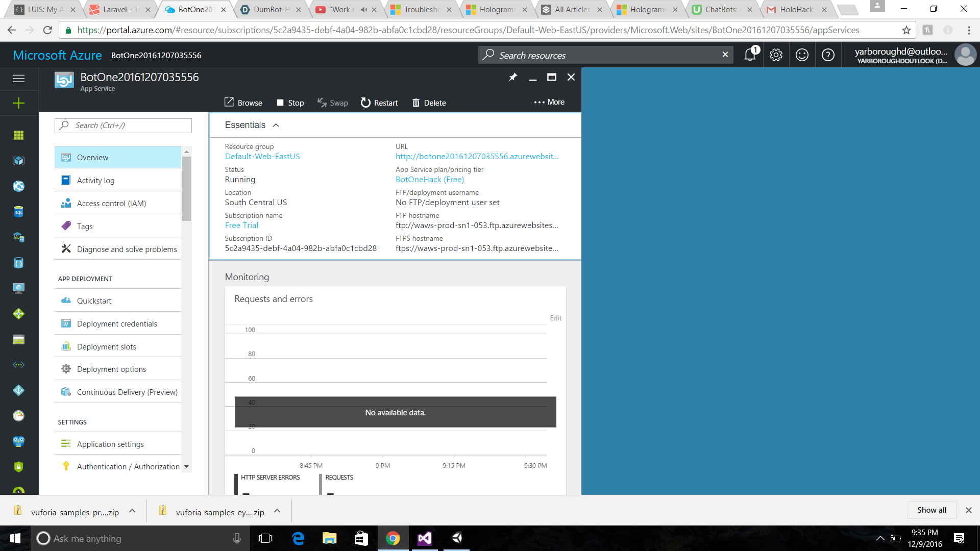This screenshot has width=980, height=551.
Task: Open the help question mark icon
Action: 828,55
